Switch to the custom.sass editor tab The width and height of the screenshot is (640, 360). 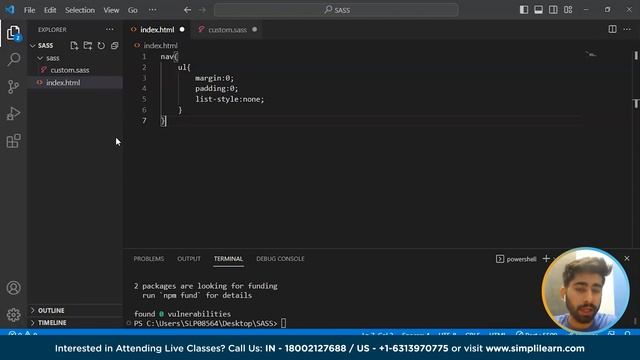point(227,29)
